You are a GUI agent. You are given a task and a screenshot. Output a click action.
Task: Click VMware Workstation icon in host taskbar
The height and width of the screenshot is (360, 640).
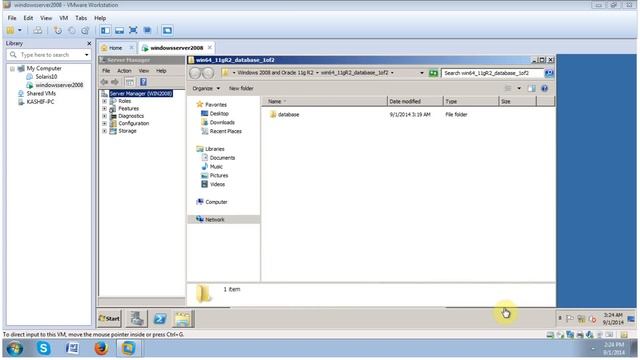click(129, 348)
